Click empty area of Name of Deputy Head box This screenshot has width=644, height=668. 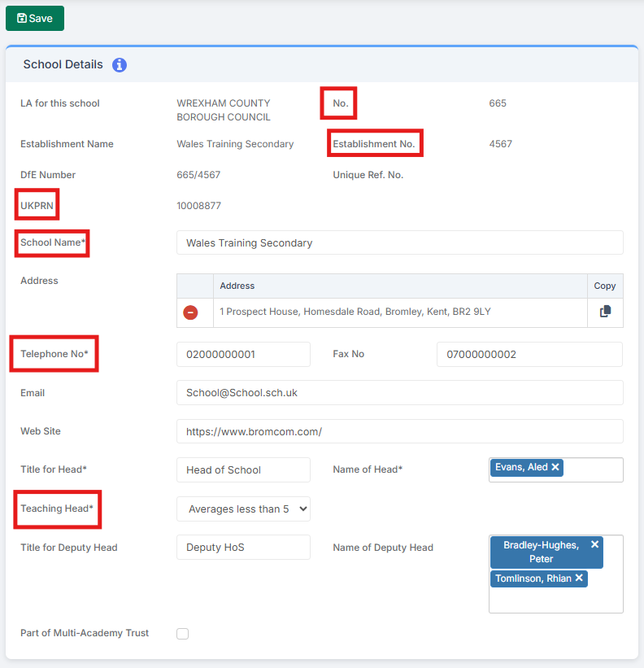(x=556, y=600)
